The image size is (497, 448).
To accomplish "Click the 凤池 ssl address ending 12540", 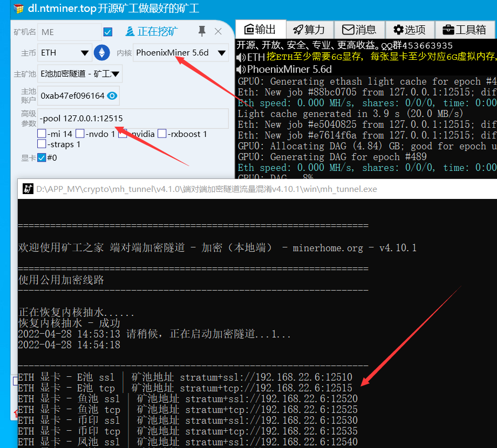I will pos(271,442).
